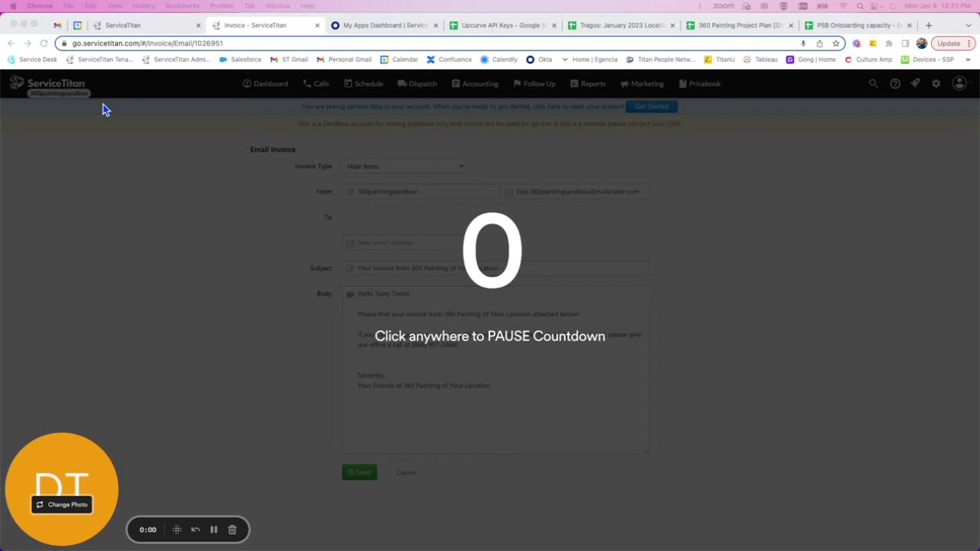Open the Accounting menu item
This screenshot has height=551, width=980.
475,83
